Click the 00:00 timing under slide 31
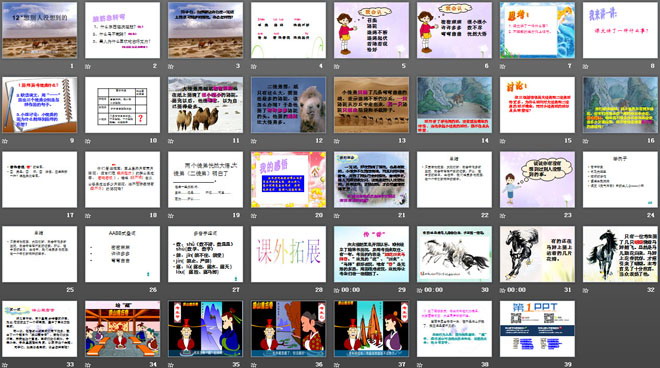The width and height of the screenshot is (660, 368). 516,290
